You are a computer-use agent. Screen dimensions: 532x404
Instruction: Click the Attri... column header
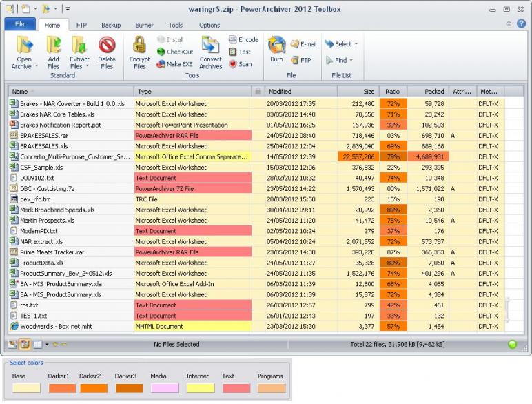click(x=462, y=91)
